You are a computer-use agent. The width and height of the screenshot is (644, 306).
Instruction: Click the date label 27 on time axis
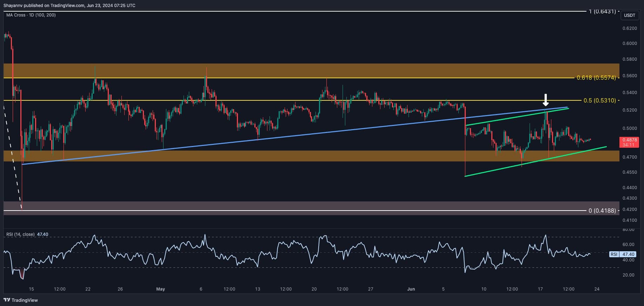pos(371,289)
